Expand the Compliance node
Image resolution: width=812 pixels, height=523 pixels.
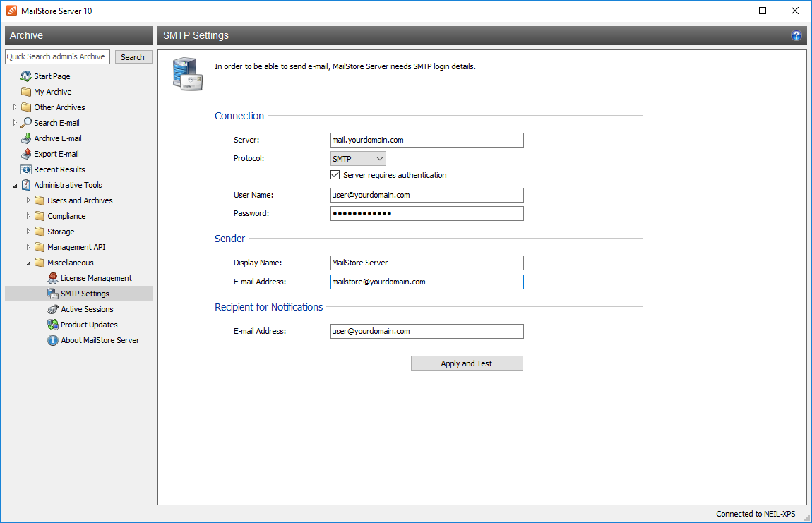28,216
